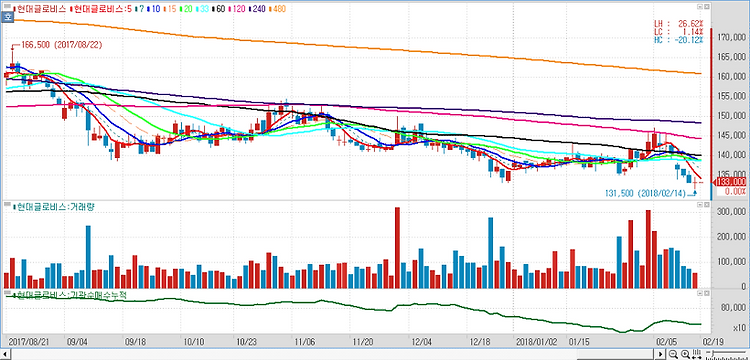Image resolution: width=750 pixels, height=360 pixels.
Task: Click the 2017/08/21 date label
Action: [x=28, y=342]
